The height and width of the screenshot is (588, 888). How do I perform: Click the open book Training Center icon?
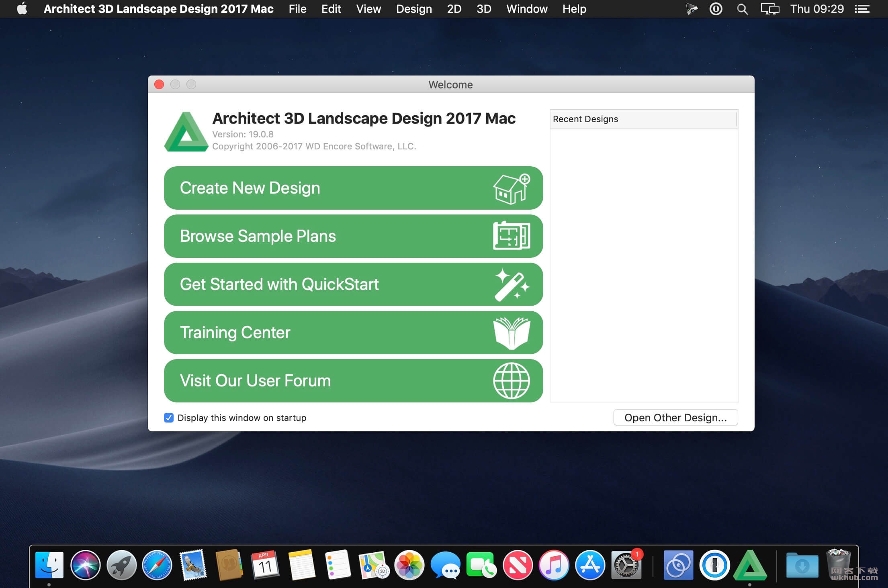[512, 333]
